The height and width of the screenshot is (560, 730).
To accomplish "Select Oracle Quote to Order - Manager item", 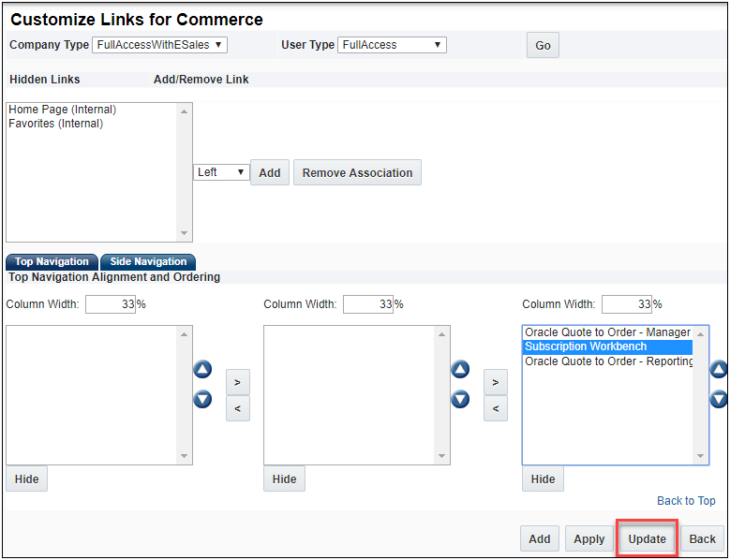I will point(607,332).
